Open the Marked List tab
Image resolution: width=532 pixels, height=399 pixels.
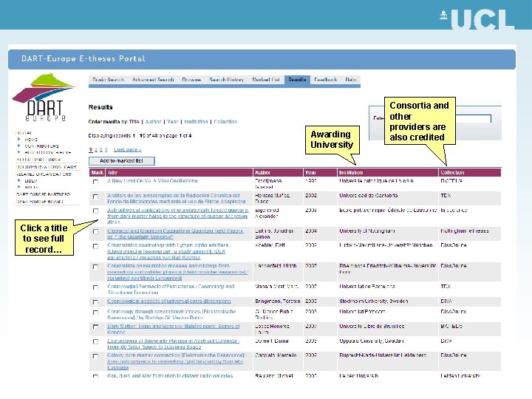point(266,80)
